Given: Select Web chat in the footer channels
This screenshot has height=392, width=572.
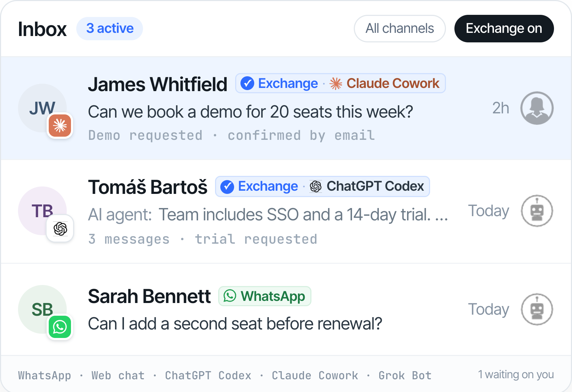Looking at the screenshot, I should click(x=118, y=375).
